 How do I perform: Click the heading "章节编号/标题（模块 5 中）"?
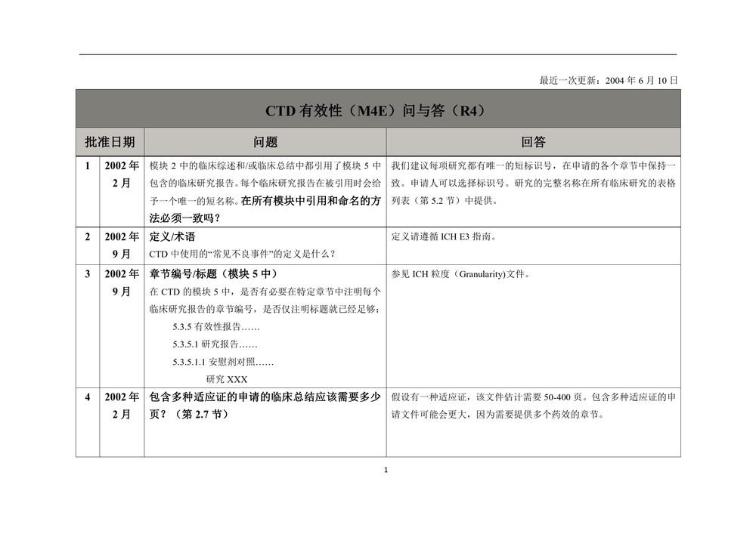215,274
